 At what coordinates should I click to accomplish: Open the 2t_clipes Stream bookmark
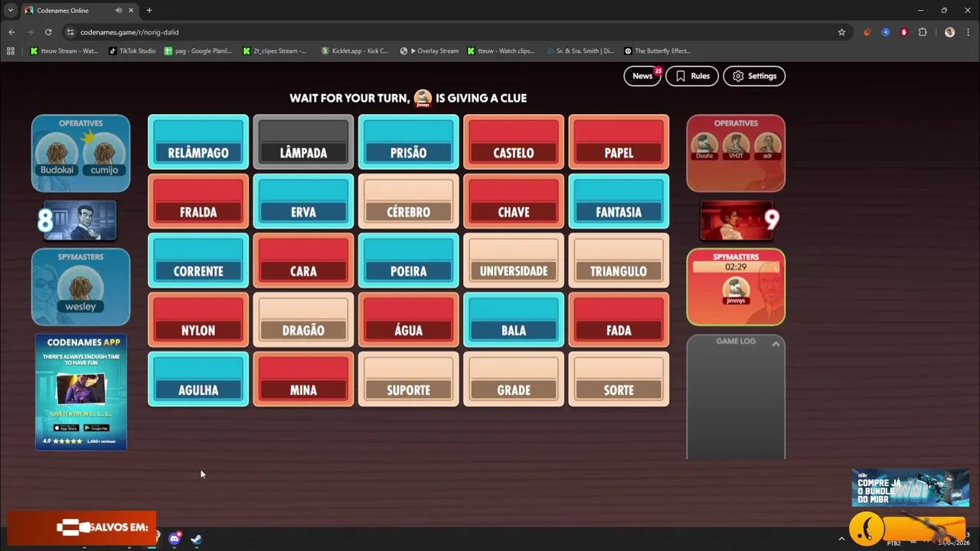point(274,51)
